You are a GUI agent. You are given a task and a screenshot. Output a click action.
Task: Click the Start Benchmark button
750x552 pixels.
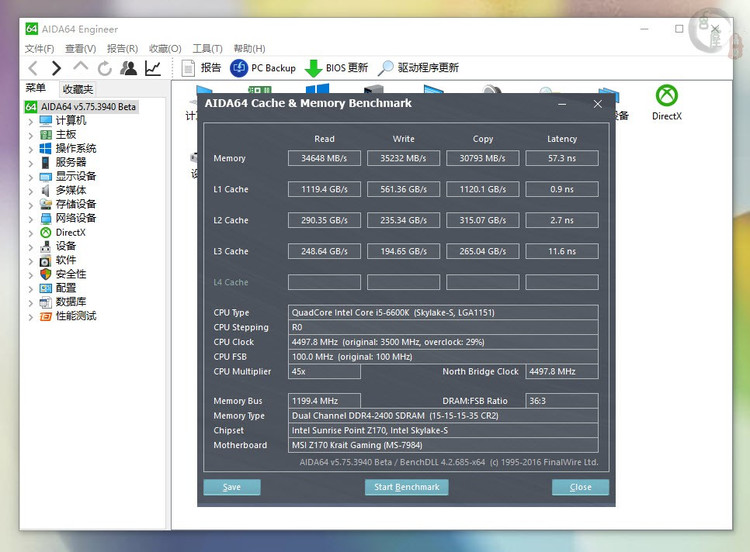pos(406,487)
